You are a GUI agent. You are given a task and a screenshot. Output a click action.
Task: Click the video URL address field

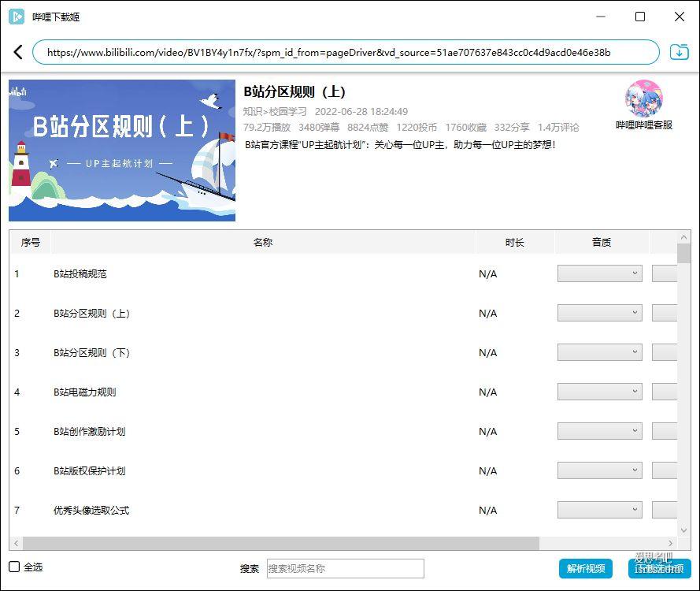(x=346, y=52)
